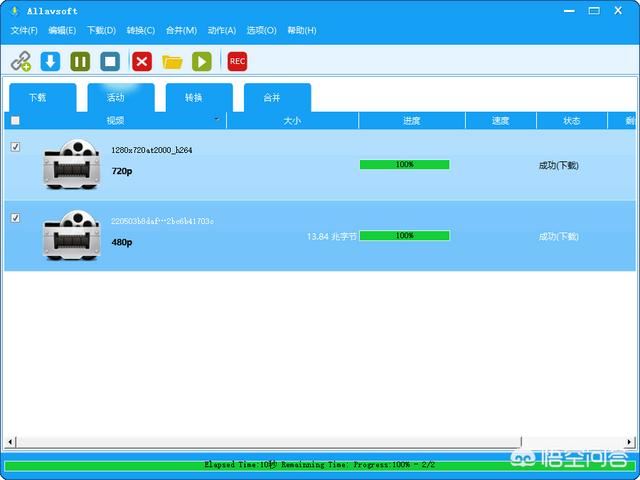Open the 转换(C) menu
The width and height of the screenshot is (640, 480).
click(x=140, y=31)
